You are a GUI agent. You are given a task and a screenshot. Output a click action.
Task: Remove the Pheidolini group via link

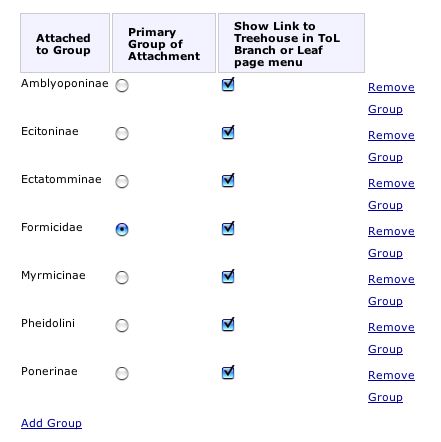391,338
